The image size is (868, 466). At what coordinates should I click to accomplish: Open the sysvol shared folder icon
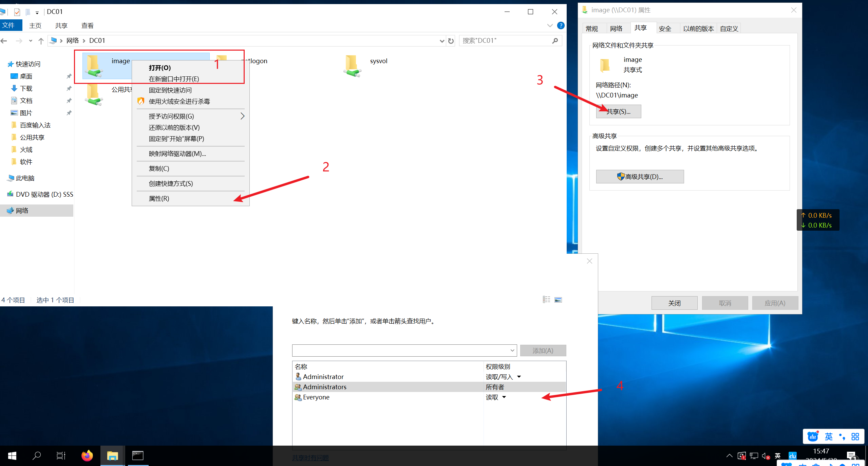pos(352,66)
